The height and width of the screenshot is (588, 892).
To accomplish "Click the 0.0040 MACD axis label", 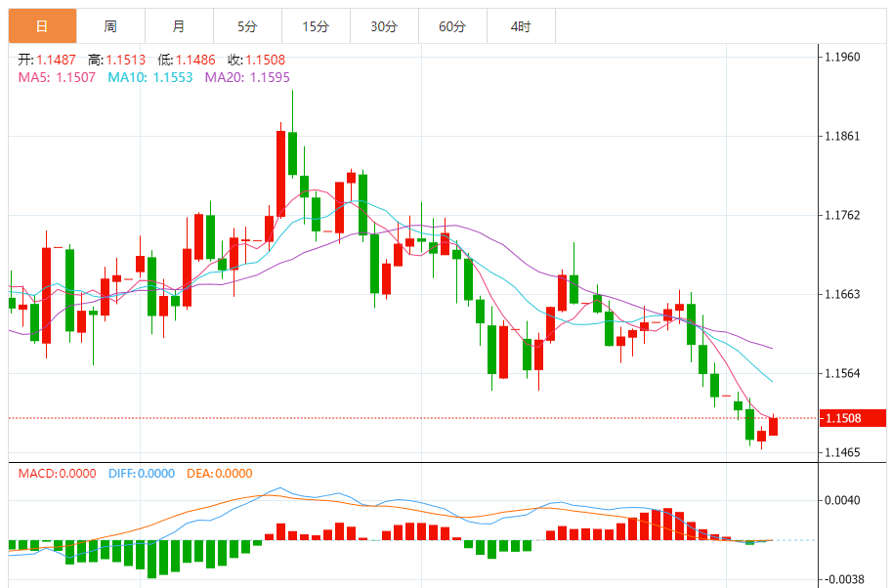I will (842, 500).
